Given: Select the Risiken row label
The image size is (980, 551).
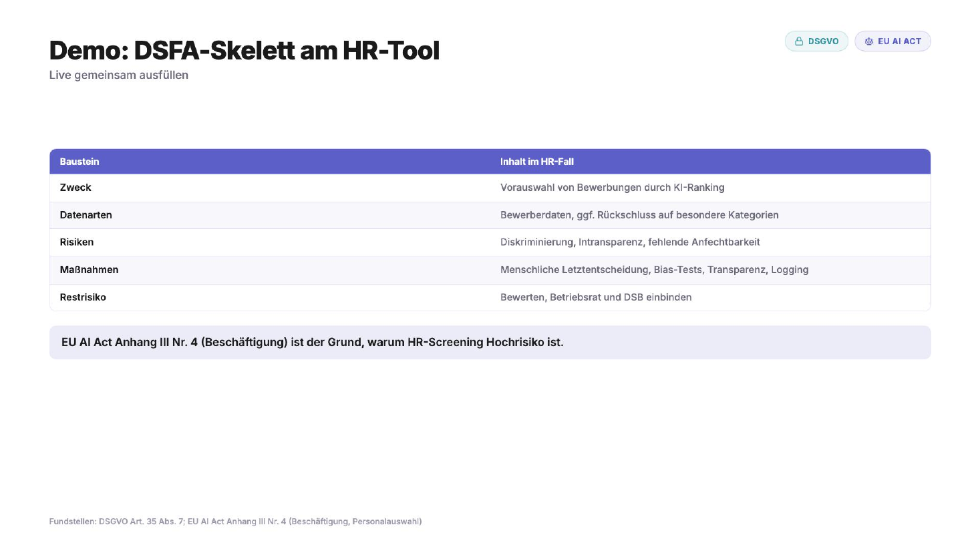Looking at the screenshot, I should tap(77, 242).
